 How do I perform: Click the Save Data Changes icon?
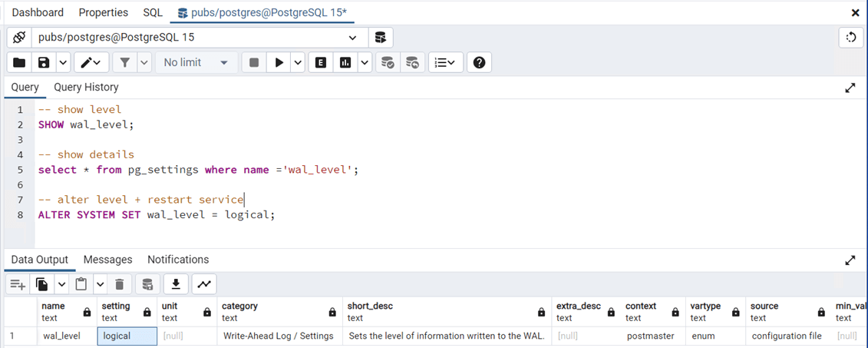(147, 284)
